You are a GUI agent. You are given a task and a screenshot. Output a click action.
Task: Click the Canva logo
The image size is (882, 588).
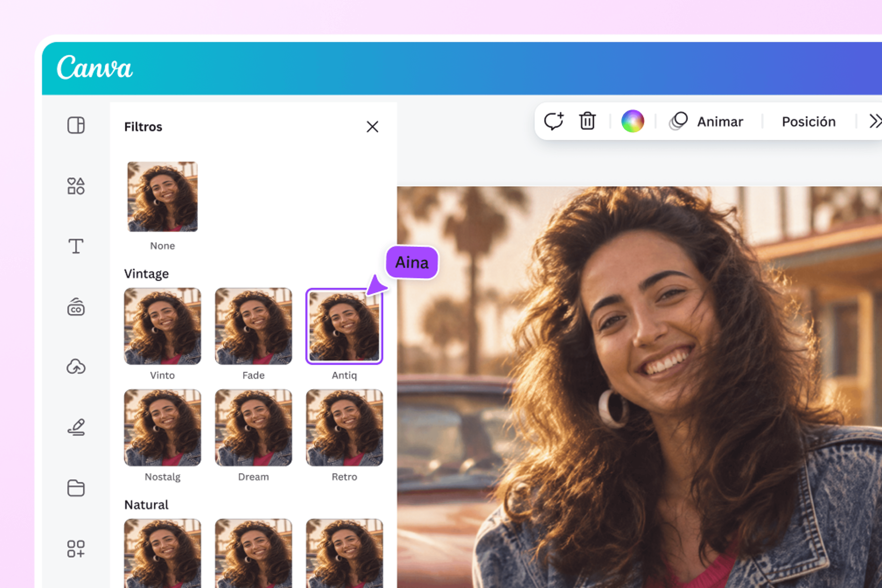coord(95,68)
